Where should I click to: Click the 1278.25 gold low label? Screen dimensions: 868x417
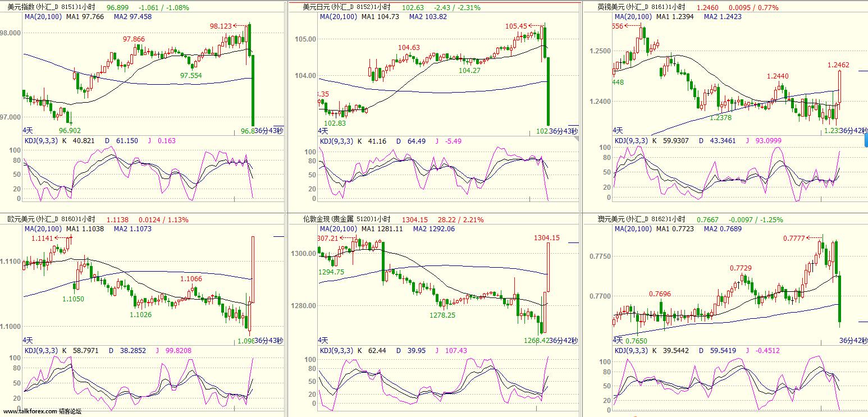pyautogui.click(x=442, y=315)
